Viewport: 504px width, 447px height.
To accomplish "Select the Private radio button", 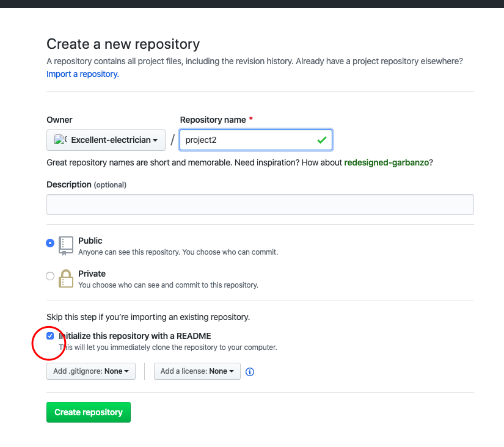I will click(50, 276).
